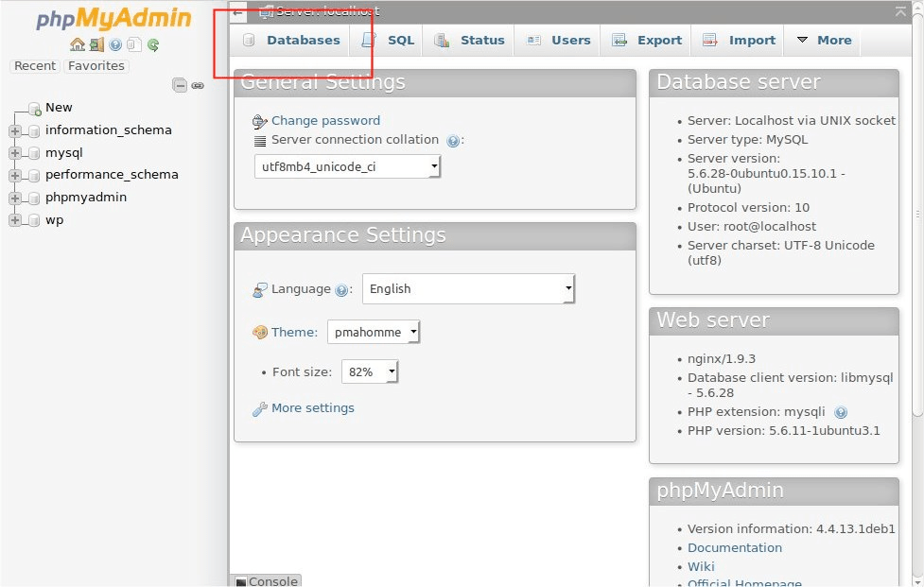Click the chain link icon in sidebar

coord(198,85)
